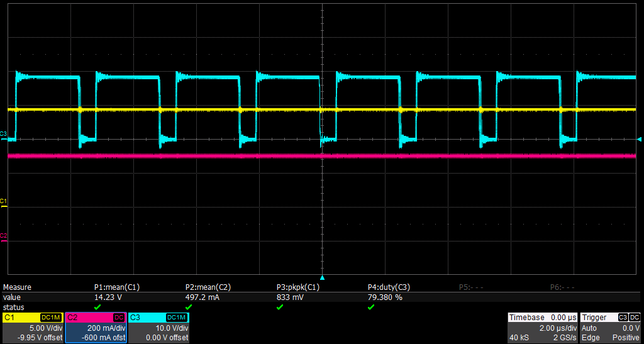Click the Edge trigger type text

point(589,338)
